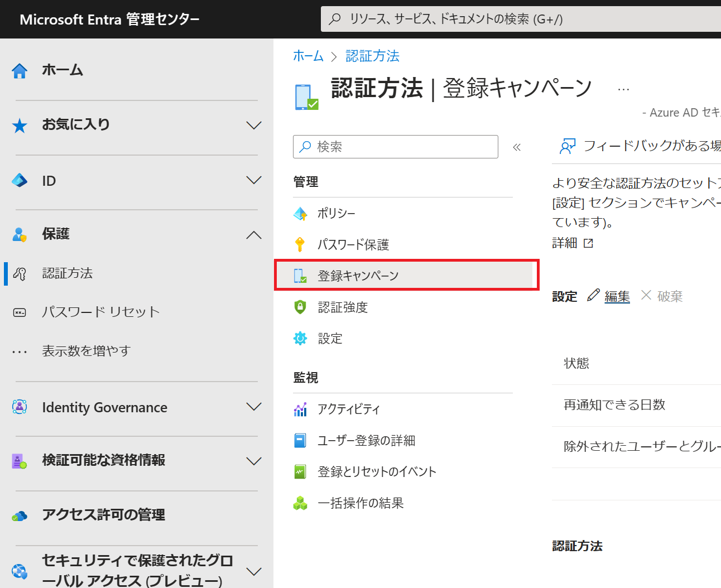Focus the global resource search box
Image resolution: width=721 pixels, height=588 pixels.
521,19
